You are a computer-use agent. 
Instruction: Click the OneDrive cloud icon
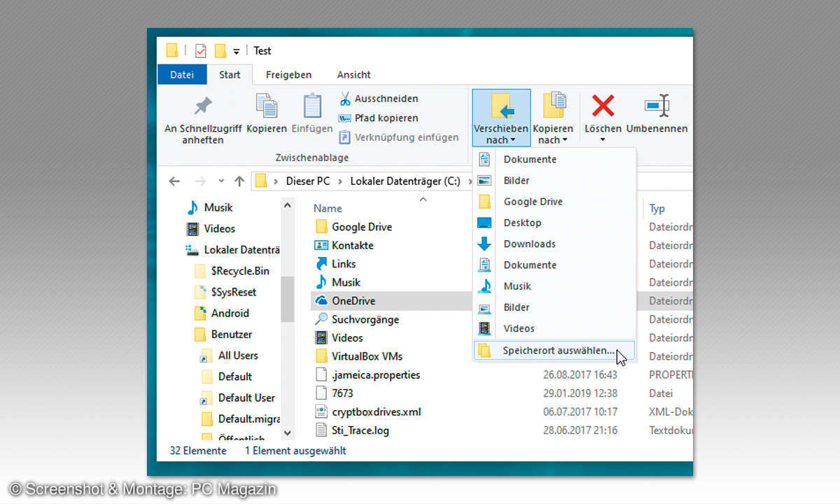click(x=321, y=301)
